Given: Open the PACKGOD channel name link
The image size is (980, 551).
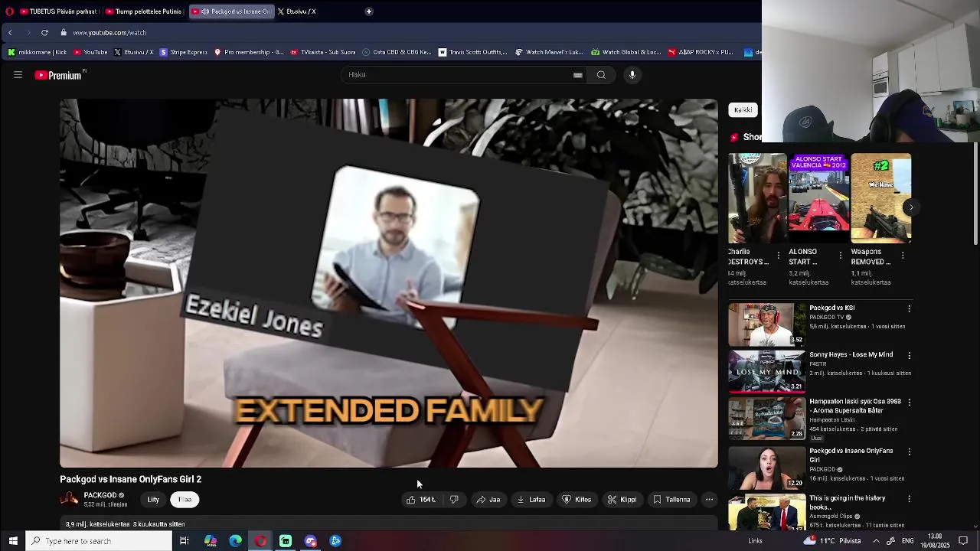Looking at the screenshot, I should 100,495.
